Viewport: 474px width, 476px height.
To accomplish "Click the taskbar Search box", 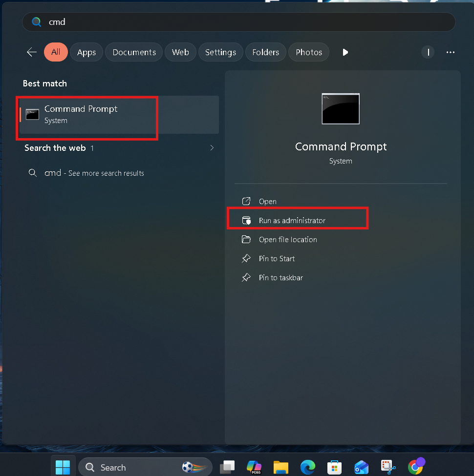I will pos(145,467).
